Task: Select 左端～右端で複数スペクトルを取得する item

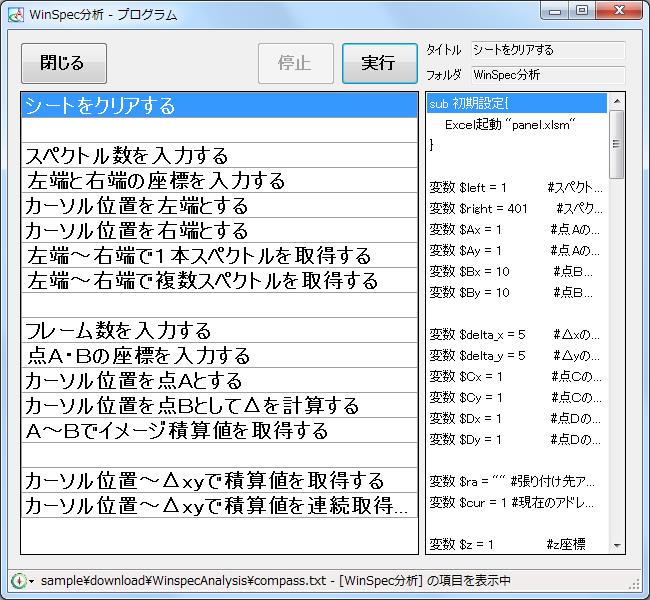Action: (219, 281)
